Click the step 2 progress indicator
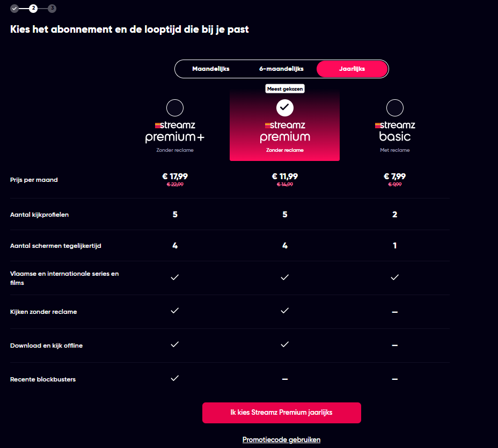The width and height of the screenshot is (498, 448). 33,8
